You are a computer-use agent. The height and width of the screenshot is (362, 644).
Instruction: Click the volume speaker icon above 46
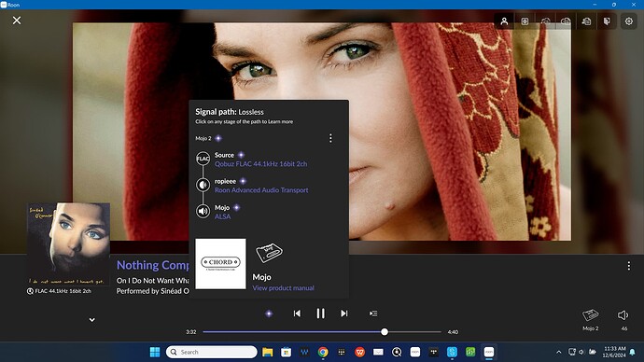[623, 314]
